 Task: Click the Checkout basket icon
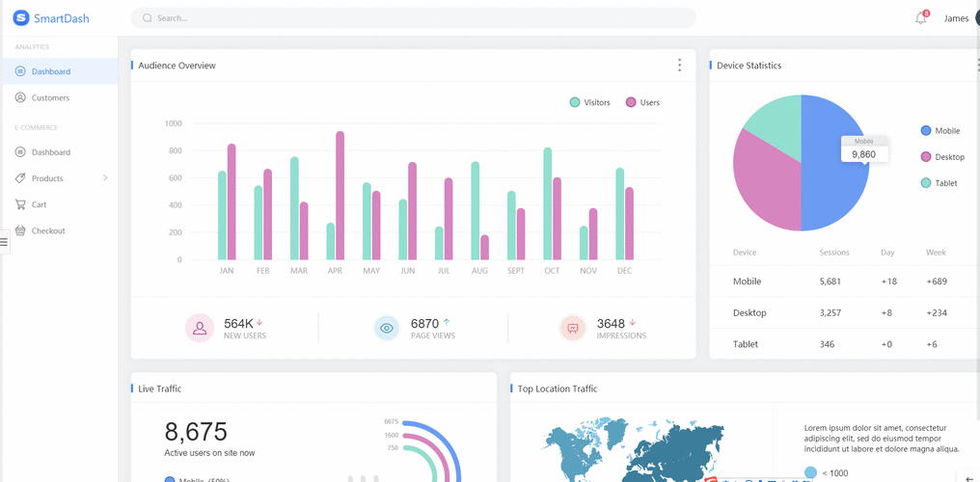tap(20, 230)
